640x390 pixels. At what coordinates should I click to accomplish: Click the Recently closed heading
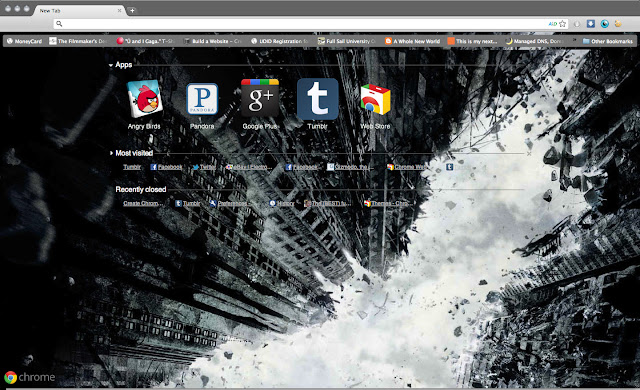[141, 189]
